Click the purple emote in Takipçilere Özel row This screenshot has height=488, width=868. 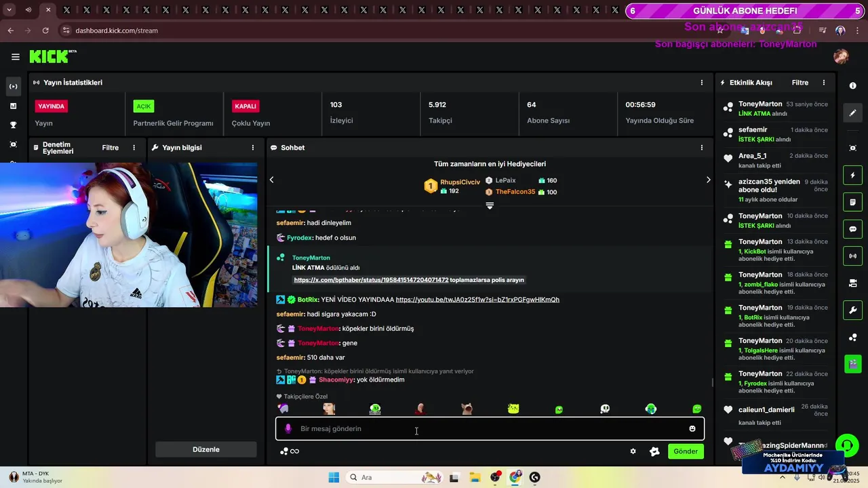click(283, 409)
